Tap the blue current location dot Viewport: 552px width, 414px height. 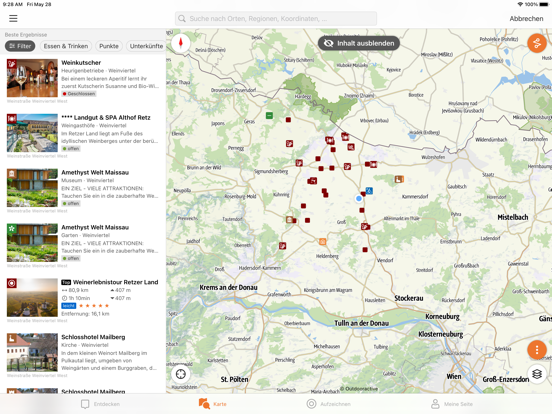click(x=359, y=199)
